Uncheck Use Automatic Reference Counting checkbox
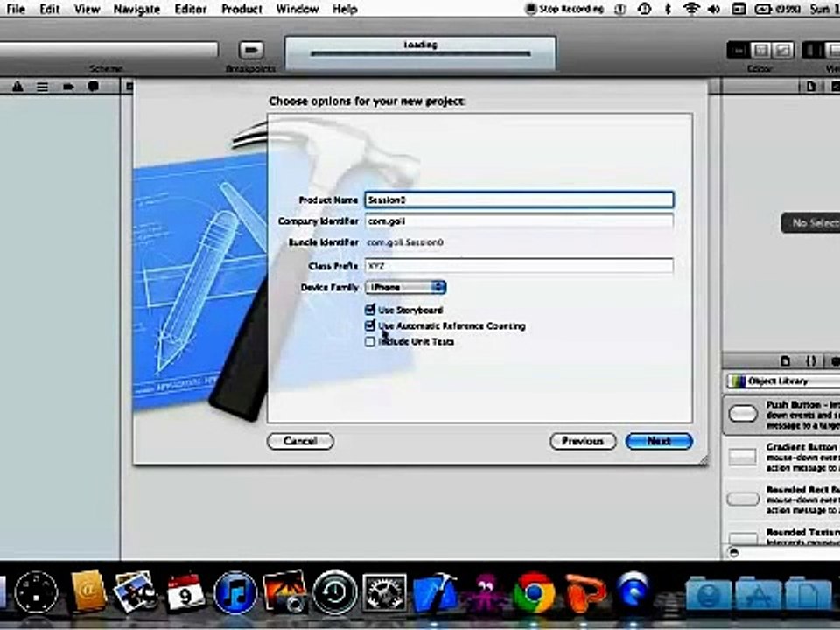This screenshot has height=630, width=840. (x=369, y=325)
